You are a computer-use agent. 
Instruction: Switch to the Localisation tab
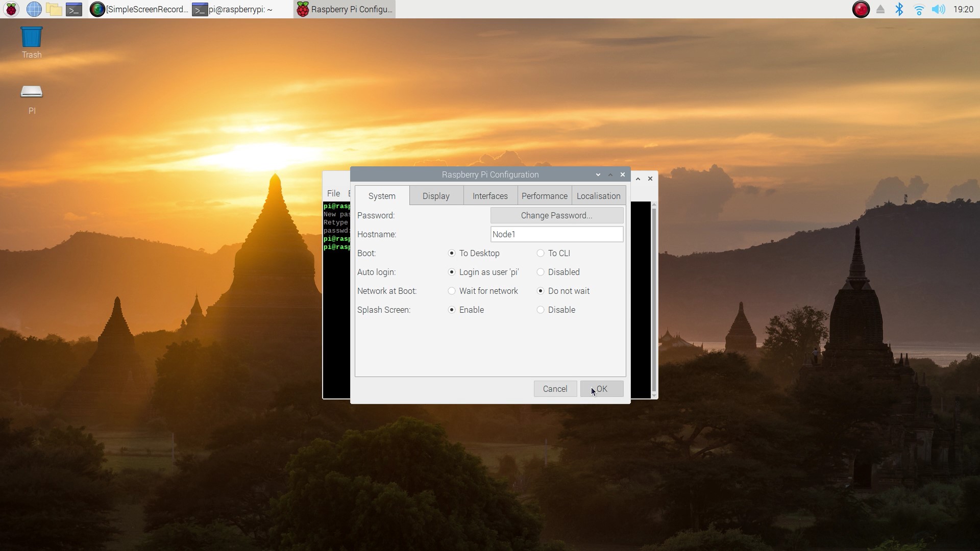[598, 196]
